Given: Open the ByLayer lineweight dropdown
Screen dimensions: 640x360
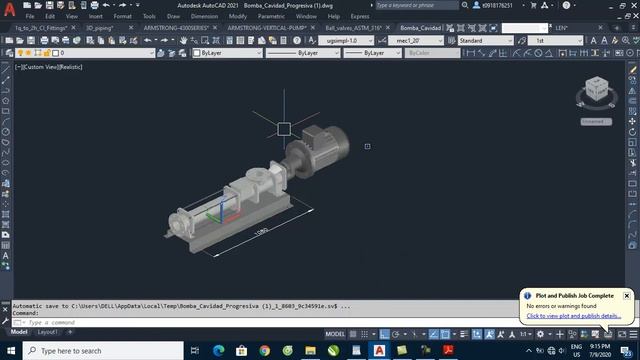Looking at the screenshot, I should (372, 53).
